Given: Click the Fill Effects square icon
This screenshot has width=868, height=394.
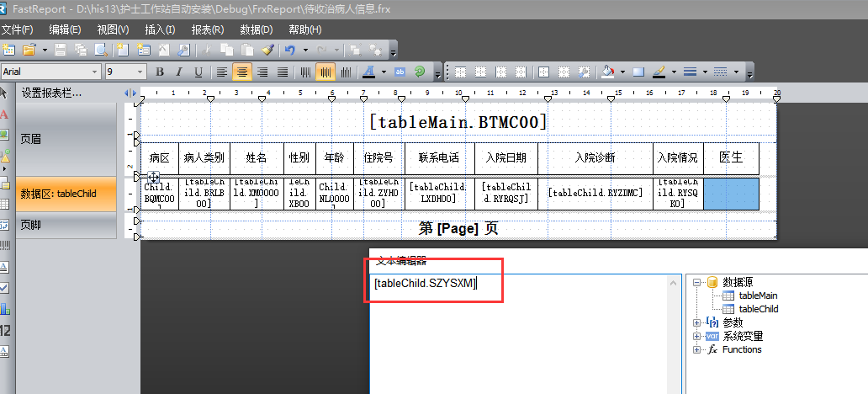Looking at the screenshot, I should coord(638,72).
